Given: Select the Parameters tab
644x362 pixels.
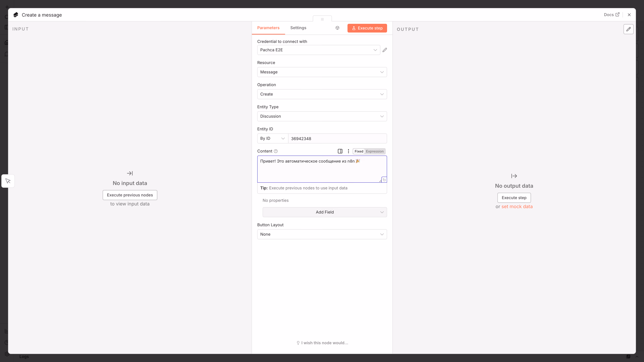Looking at the screenshot, I should click(x=268, y=28).
